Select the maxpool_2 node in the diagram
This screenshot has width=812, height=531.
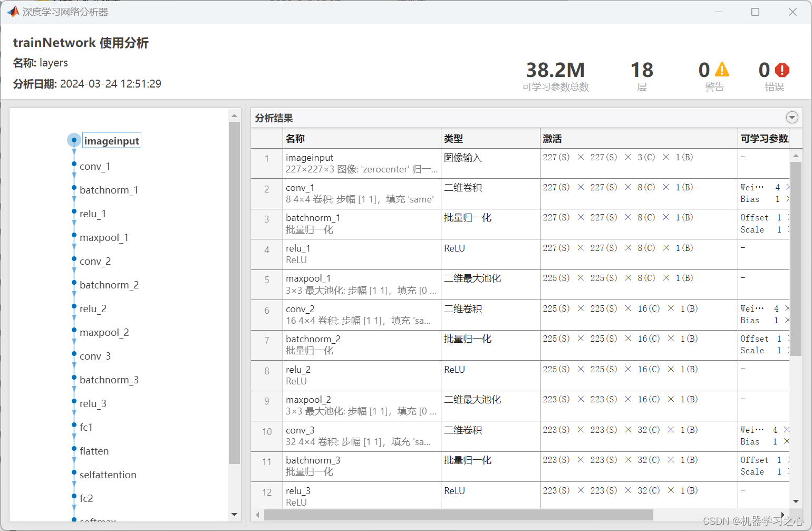click(104, 332)
